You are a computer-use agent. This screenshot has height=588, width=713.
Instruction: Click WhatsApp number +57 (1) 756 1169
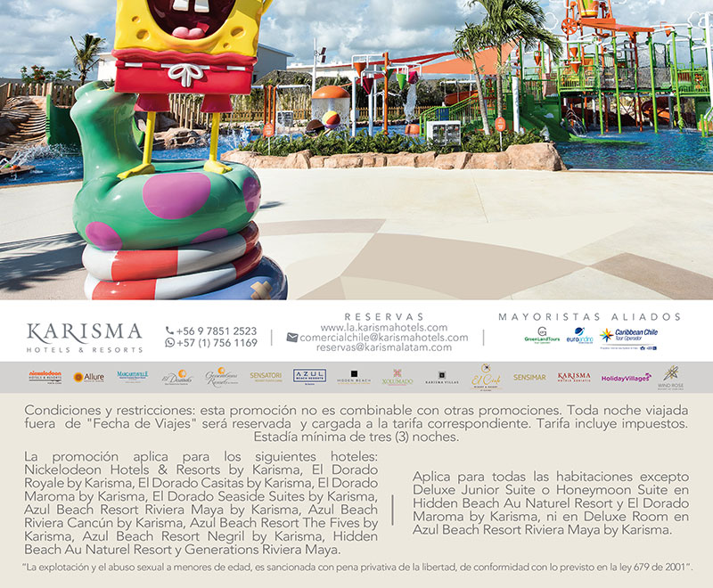pyautogui.click(x=217, y=343)
